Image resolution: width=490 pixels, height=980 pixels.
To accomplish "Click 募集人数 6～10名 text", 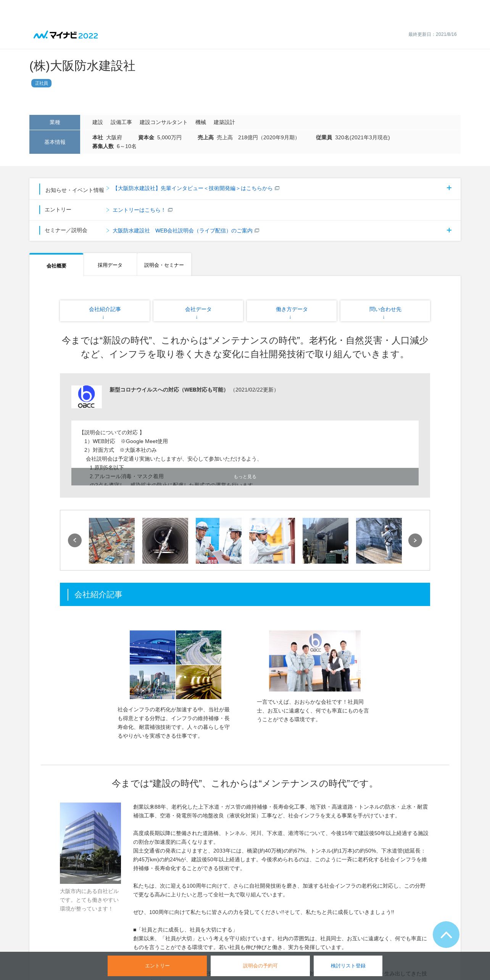I will pos(114,146).
